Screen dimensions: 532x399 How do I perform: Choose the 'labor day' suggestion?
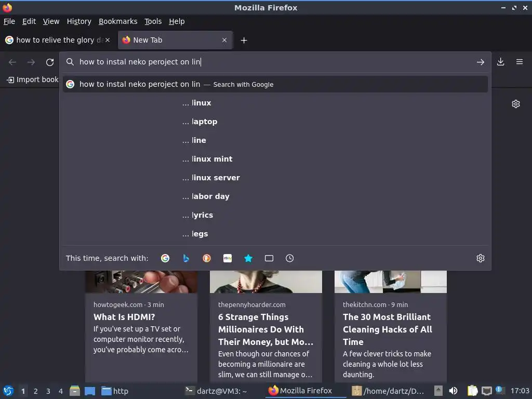point(275,196)
